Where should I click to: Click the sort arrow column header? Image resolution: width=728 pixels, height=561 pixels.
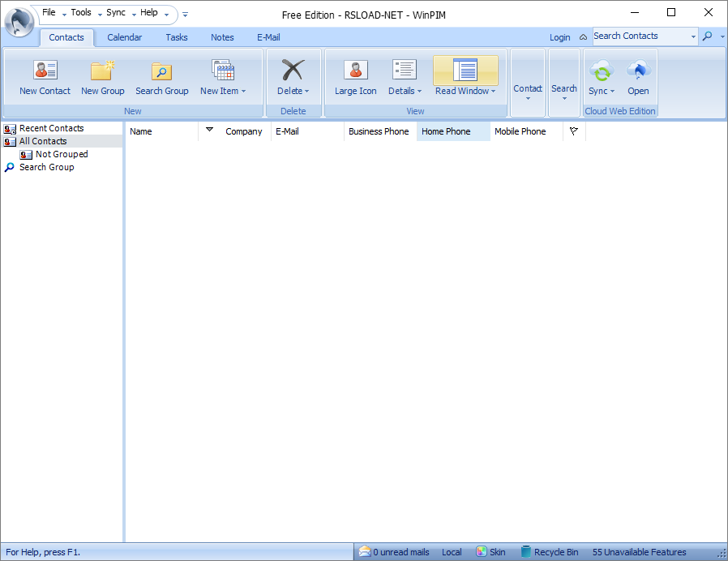pos(209,130)
